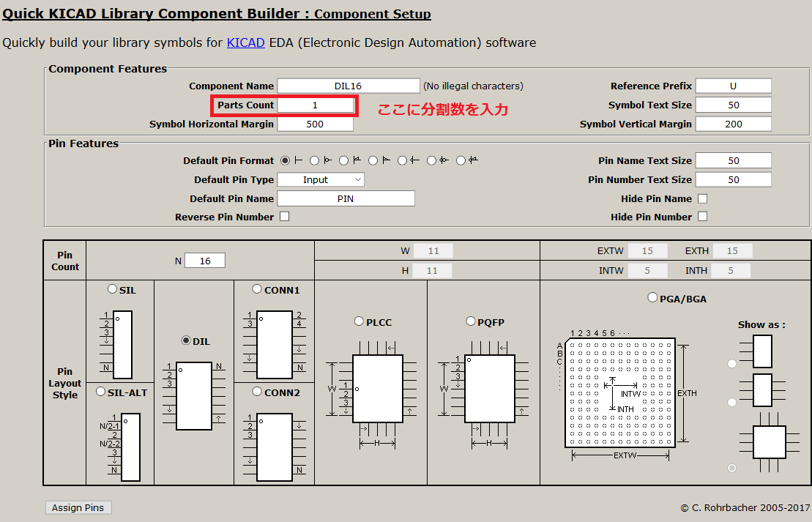Toggle the Hide Pin Number checkbox

tap(703, 217)
